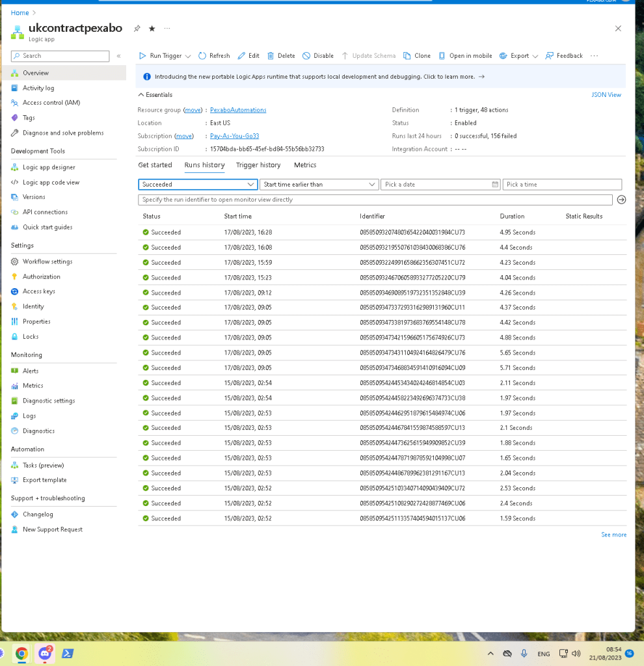Go to Home breadcrumb

point(20,13)
